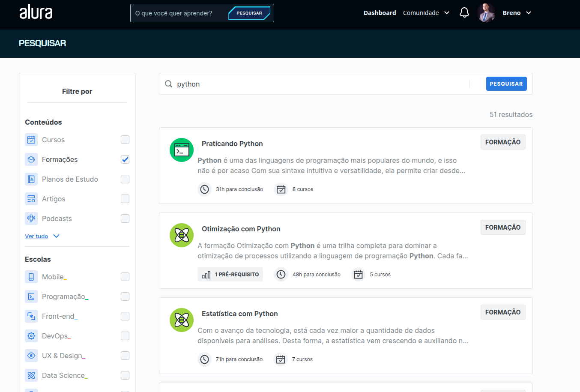580x392 pixels.
Task: Click FORMAÇÃO tag on Otimização com Python
Action: click(503, 227)
